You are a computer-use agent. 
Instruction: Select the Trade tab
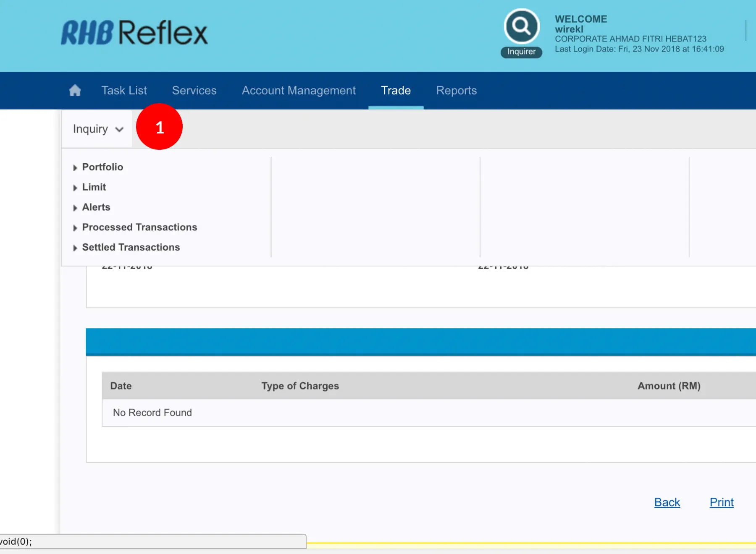pos(396,90)
